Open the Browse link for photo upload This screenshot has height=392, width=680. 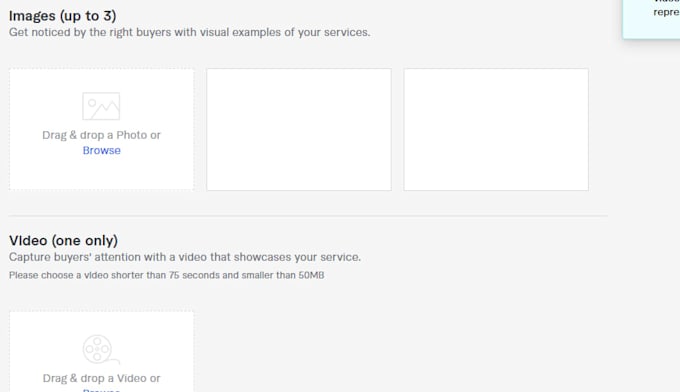pos(101,150)
